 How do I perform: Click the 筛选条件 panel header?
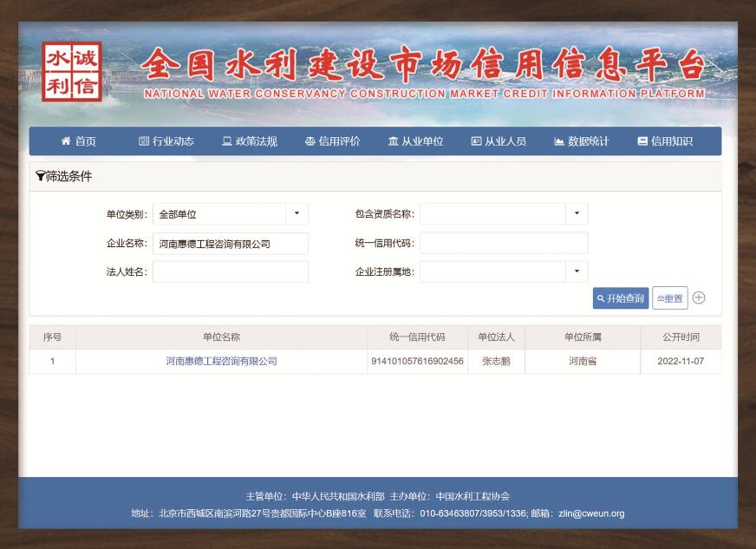[375, 177]
